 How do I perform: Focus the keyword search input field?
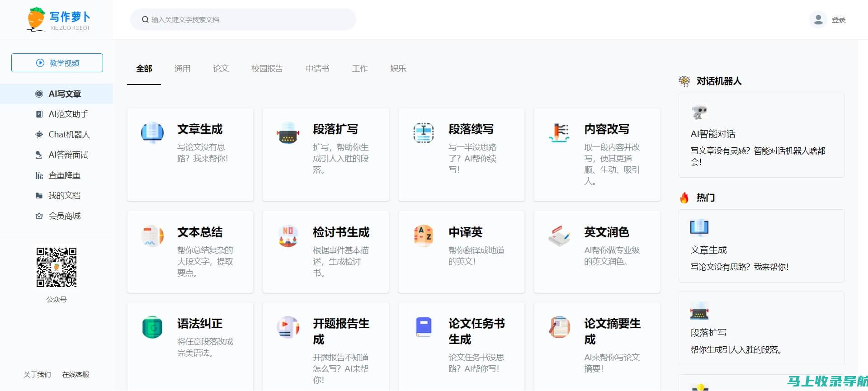tap(243, 19)
